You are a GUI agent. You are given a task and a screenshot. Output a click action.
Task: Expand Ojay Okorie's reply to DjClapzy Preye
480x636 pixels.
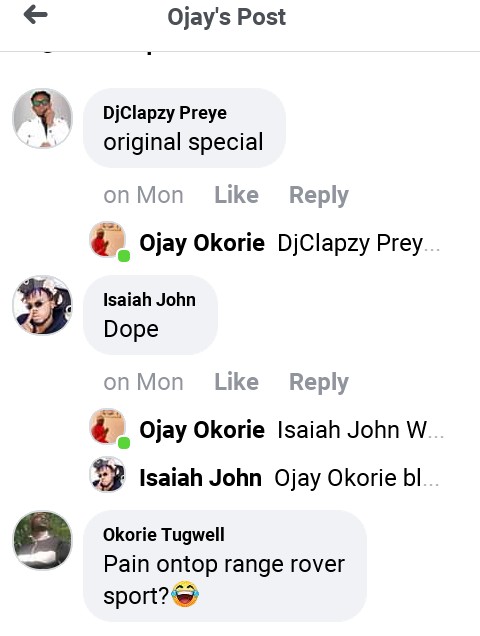pyautogui.click(x=290, y=243)
